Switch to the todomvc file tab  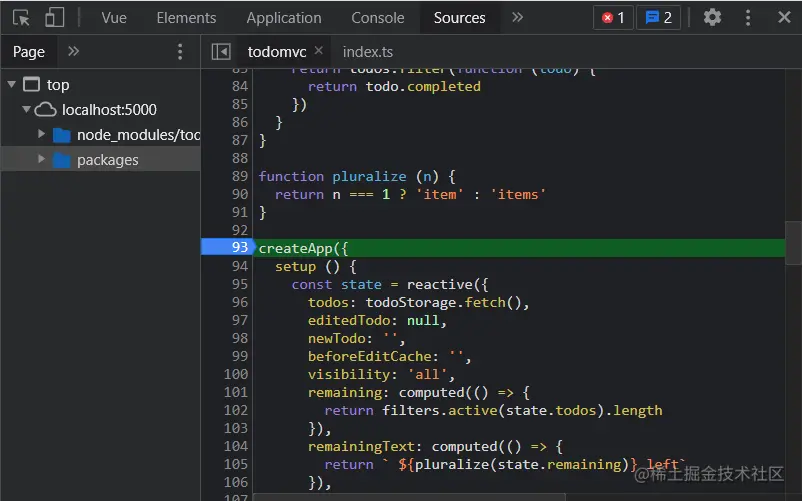coord(277,52)
